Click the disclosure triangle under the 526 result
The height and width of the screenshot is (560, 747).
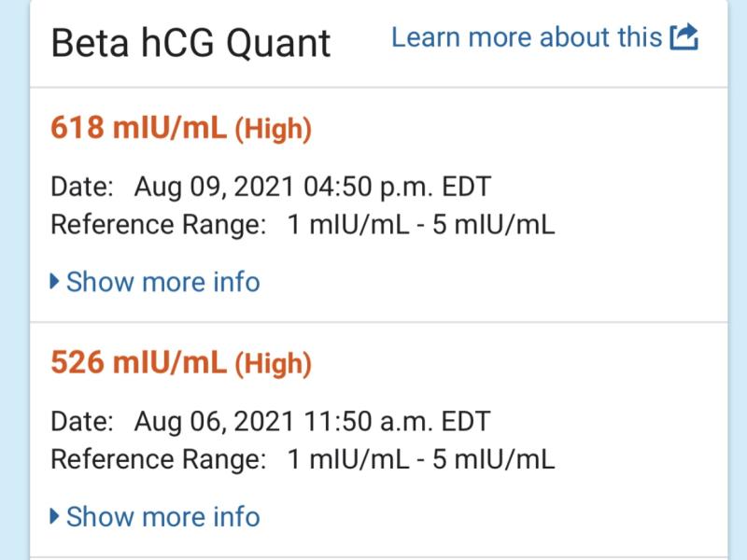point(54,517)
